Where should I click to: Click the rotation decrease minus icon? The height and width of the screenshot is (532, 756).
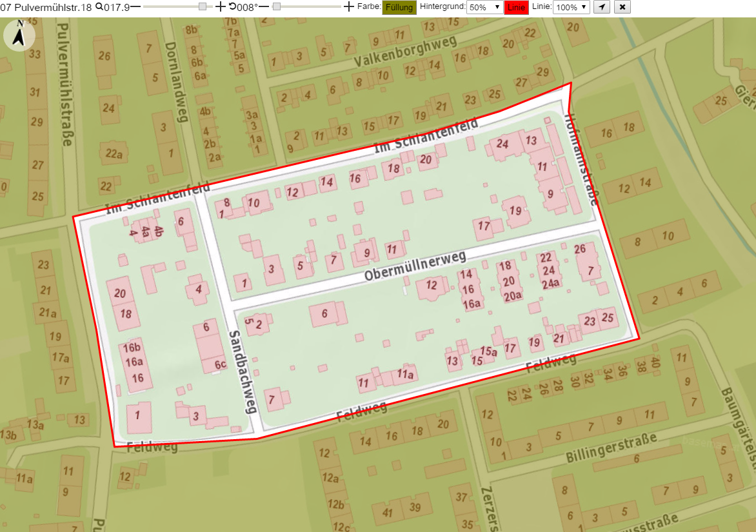pos(264,6)
